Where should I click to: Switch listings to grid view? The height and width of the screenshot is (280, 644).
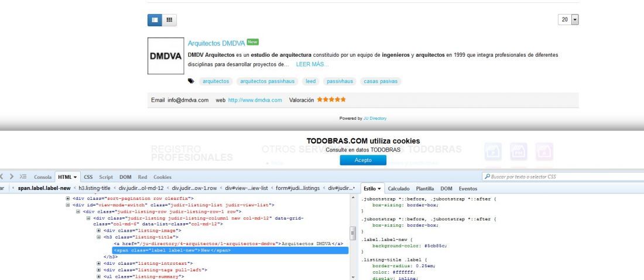click(169, 20)
